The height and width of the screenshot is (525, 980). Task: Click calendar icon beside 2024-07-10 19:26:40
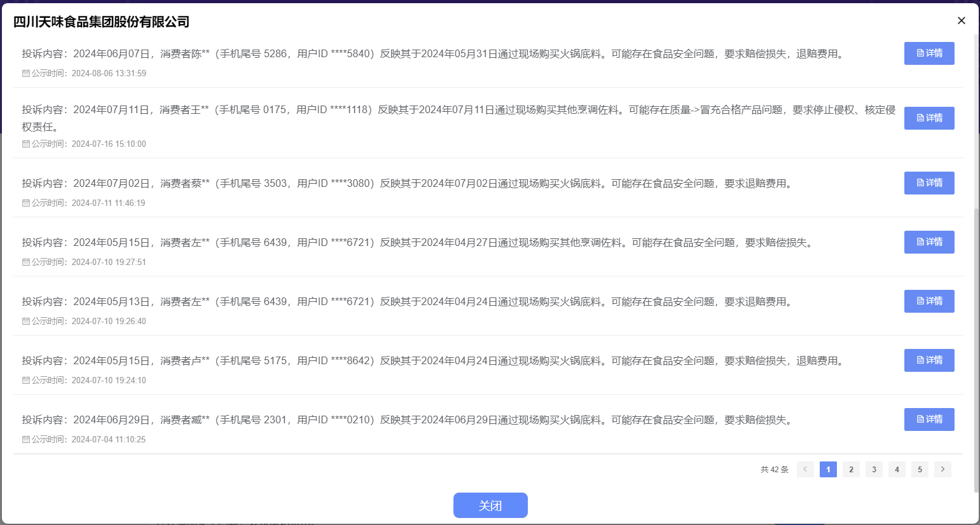pos(26,322)
